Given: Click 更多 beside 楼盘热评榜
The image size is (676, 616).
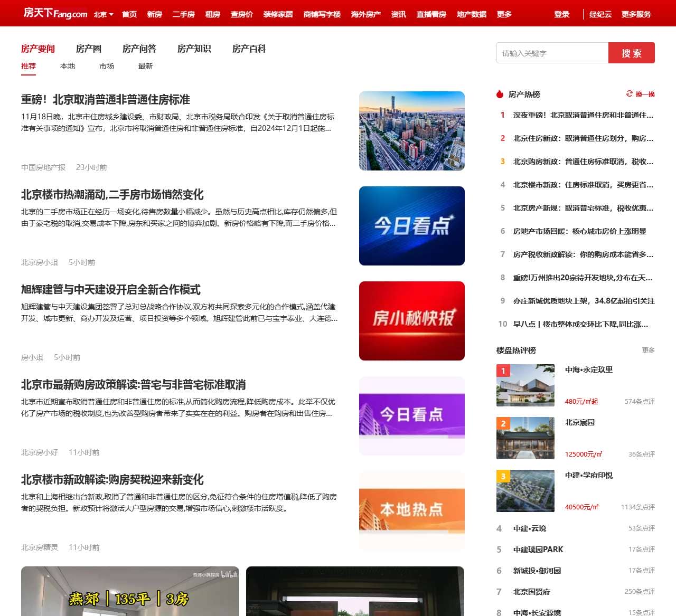Looking at the screenshot, I should click(648, 349).
